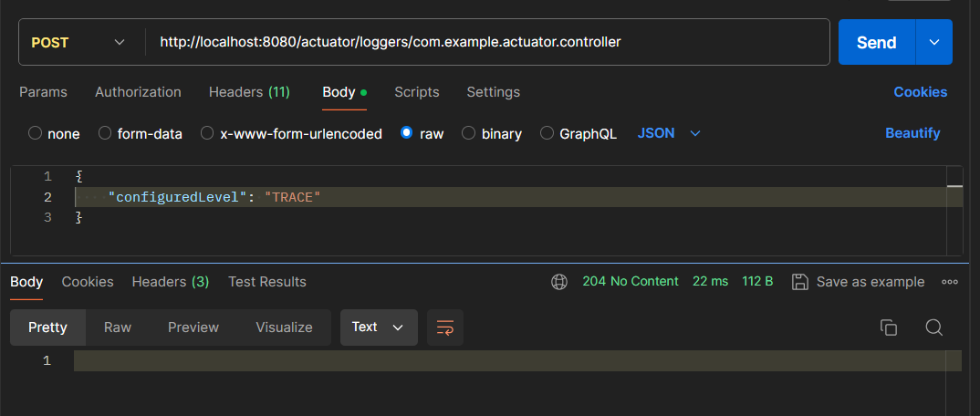980x416 pixels.
Task: Open the response Body tab
Action: 26,282
